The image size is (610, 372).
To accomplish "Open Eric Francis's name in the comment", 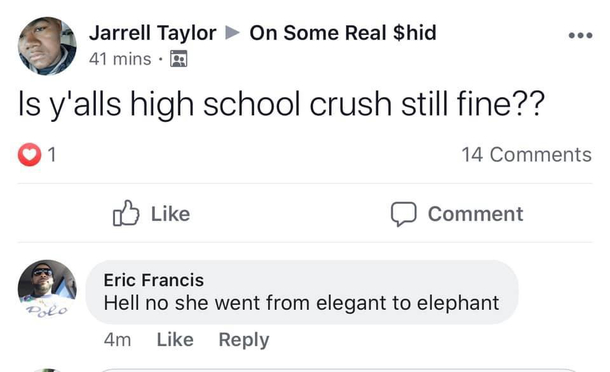I will click(x=154, y=280).
